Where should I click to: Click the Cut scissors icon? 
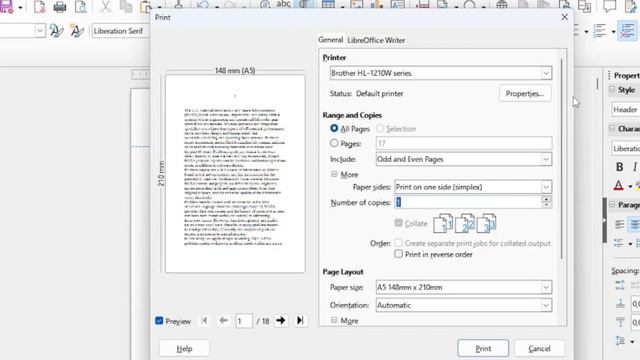[x=105, y=7]
